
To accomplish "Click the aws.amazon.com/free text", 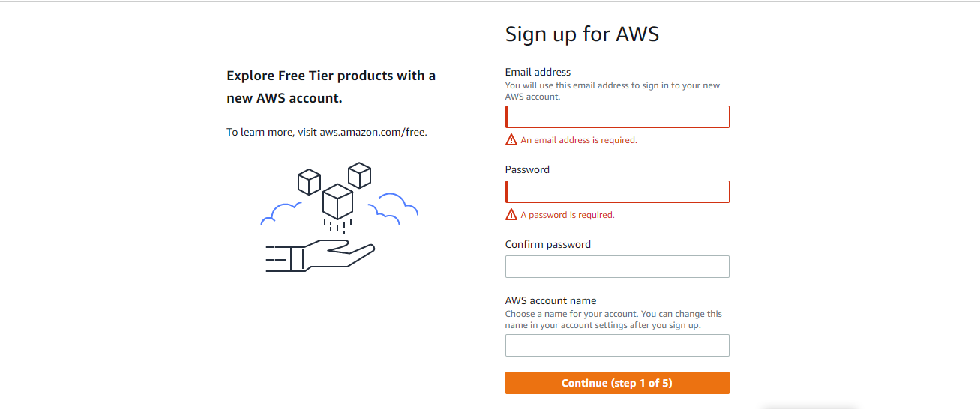I will click(x=373, y=132).
